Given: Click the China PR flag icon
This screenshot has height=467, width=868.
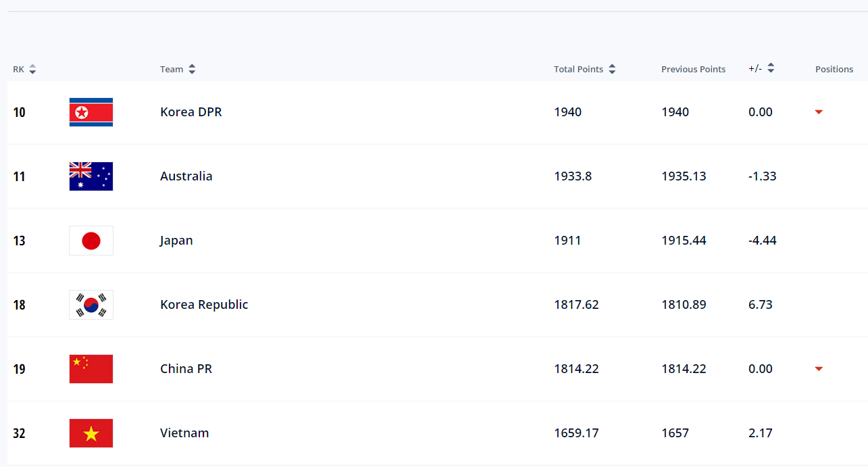Looking at the screenshot, I should pyautogui.click(x=91, y=369).
